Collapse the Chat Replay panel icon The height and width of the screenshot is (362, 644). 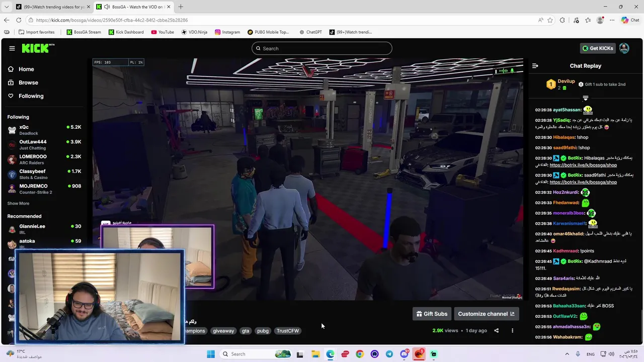pos(535,66)
